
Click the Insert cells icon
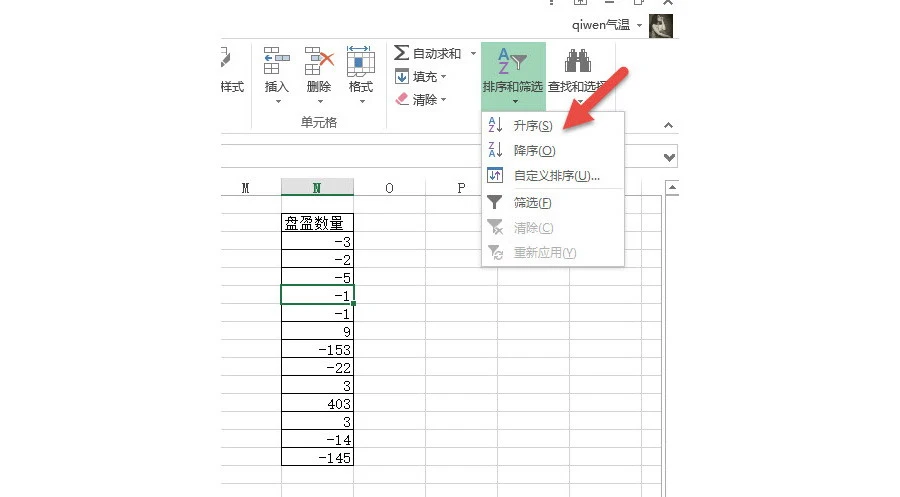[x=276, y=61]
